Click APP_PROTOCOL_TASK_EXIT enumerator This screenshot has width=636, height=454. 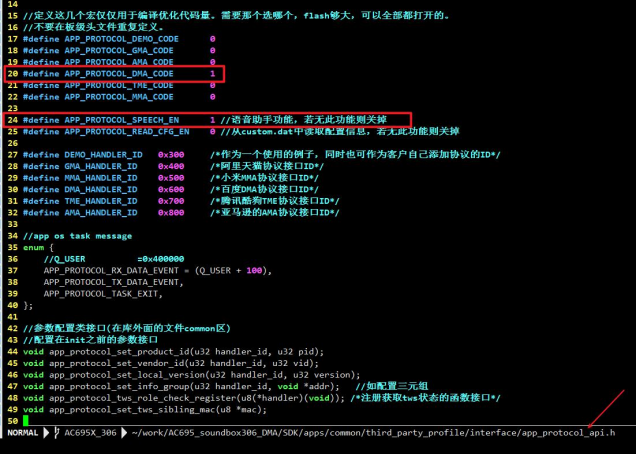tap(101, 294)
